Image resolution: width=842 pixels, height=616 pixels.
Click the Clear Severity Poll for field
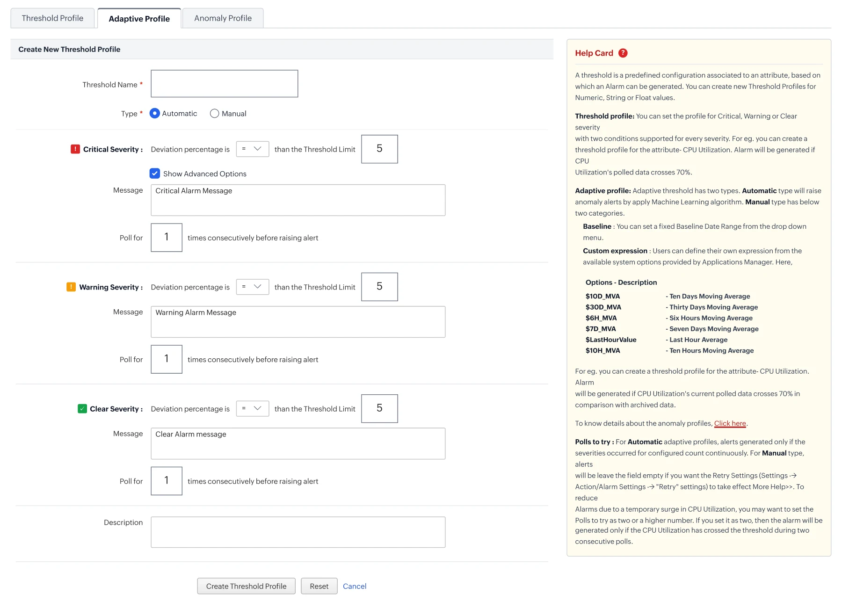(167, 481)
